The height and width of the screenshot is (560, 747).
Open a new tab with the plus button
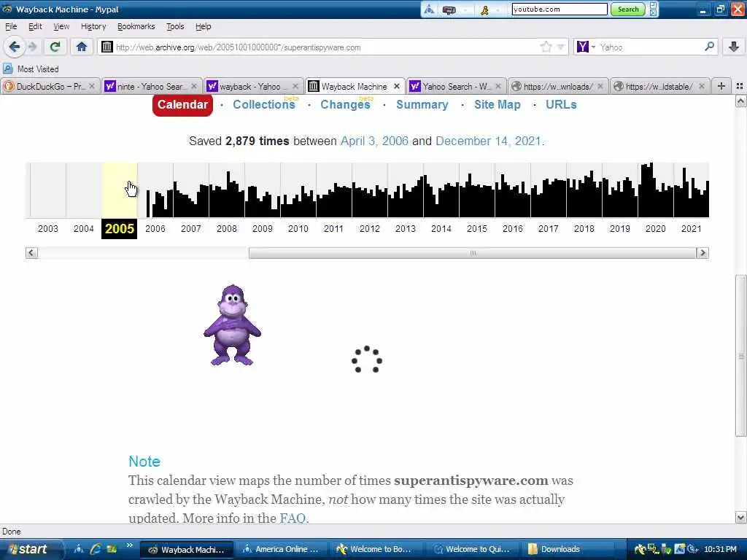coord(721,86)
